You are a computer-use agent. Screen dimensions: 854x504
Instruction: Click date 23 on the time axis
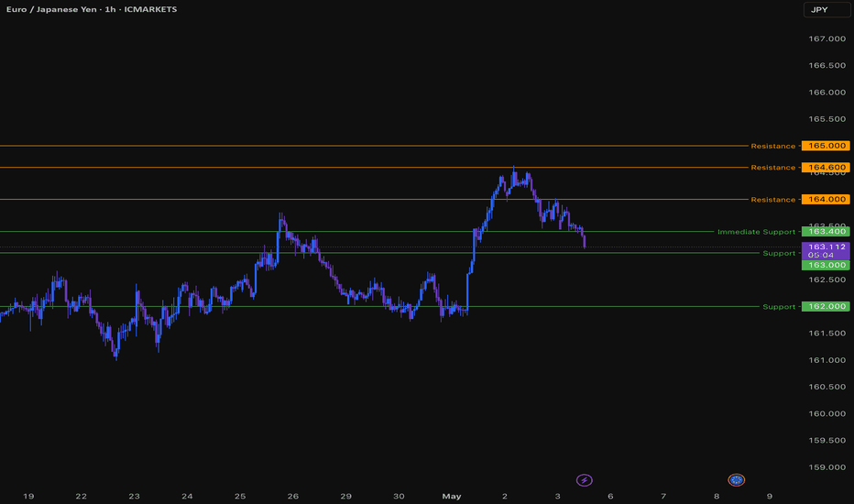(134, 497)
